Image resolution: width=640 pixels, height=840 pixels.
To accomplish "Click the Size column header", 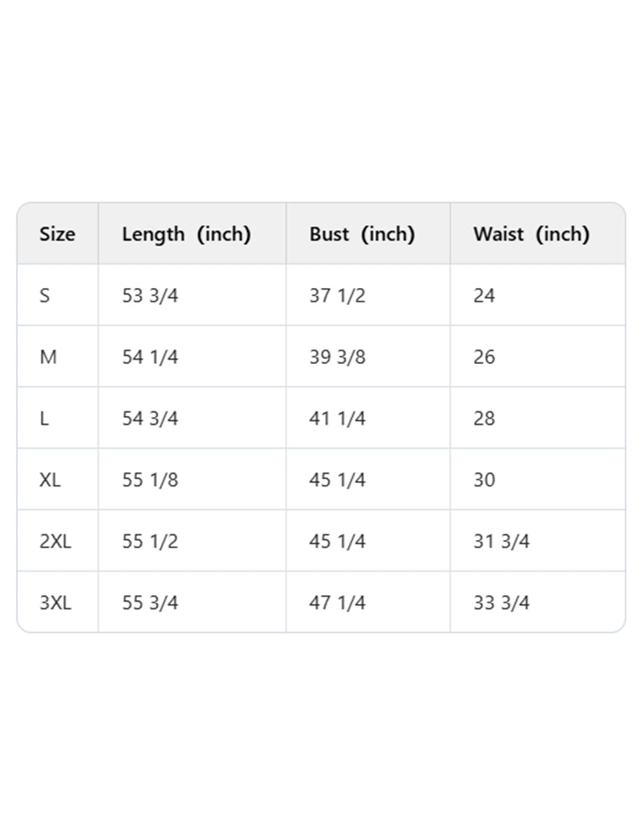I will [x=58, y=234].
